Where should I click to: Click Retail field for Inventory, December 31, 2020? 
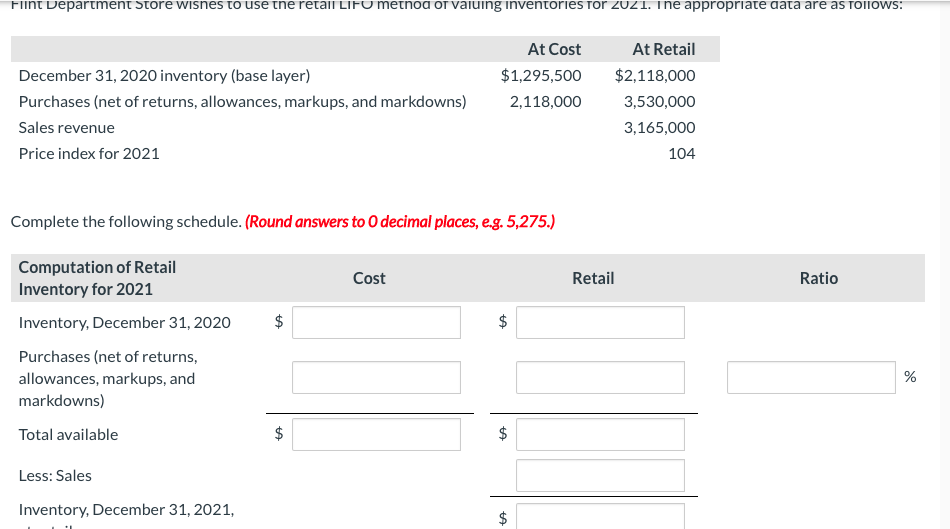pos(600,322)
